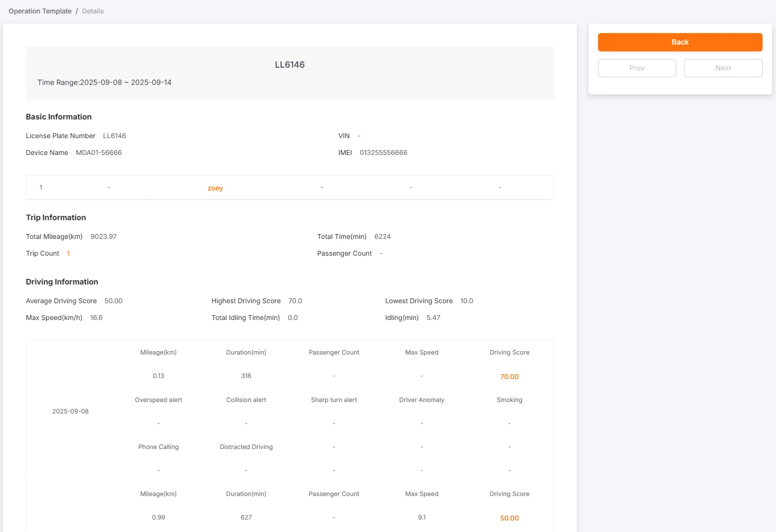
Task: Click the Max Speed value 9.1
Action: (x=422, y=517)
